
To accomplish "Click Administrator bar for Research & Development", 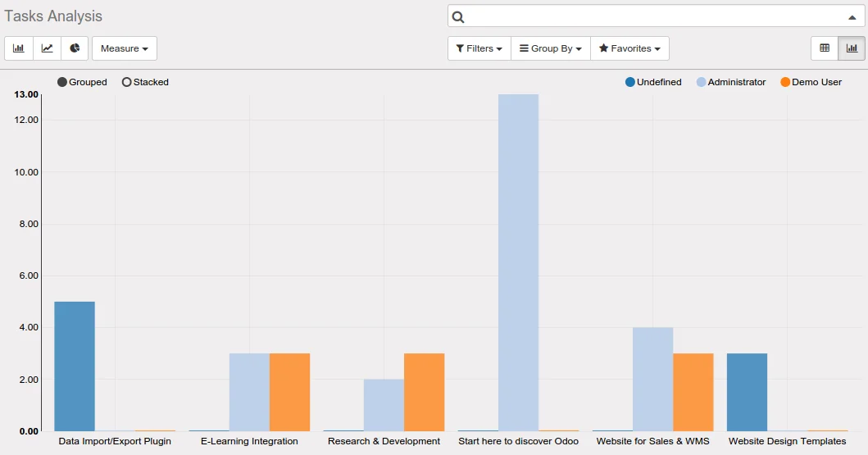I will 384,405.
